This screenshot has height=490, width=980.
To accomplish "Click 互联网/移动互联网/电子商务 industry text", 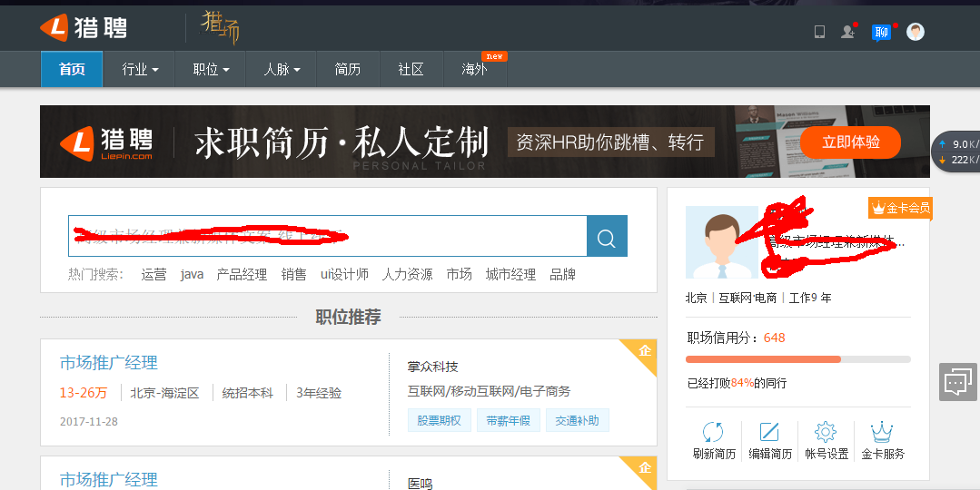I will pos(489,391).
